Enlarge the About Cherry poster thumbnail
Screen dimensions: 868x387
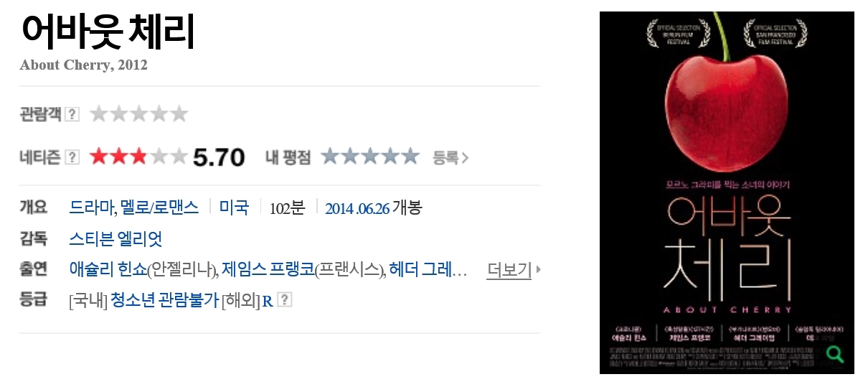pyautogui.click(x=727, y=192)
